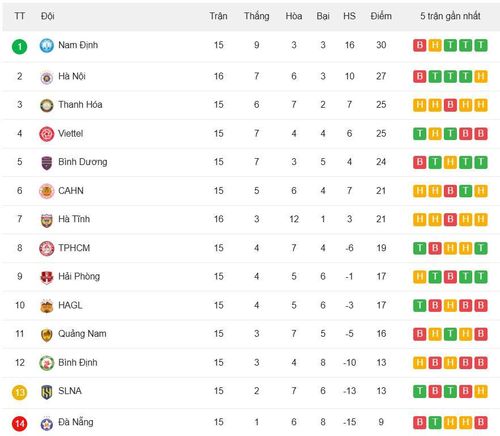This screenshot has width=500, height=436.
Task: Click the Bình Dương club badge
Action: pos(47,163)
